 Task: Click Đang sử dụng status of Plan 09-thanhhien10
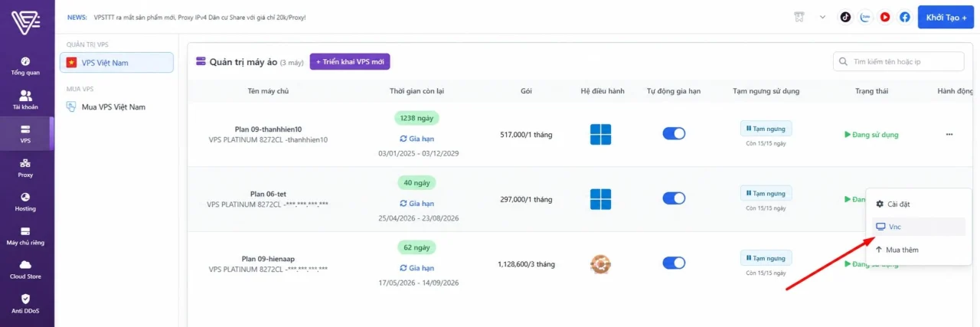click(x=871, y=135)
